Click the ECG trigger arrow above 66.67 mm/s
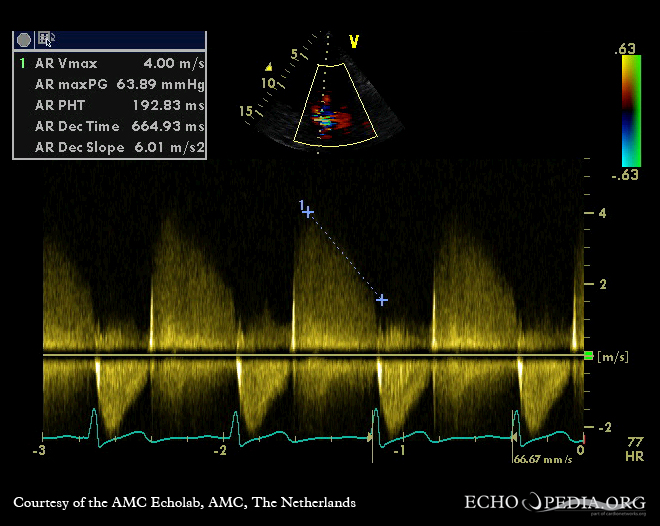 [x=514, y=436]
